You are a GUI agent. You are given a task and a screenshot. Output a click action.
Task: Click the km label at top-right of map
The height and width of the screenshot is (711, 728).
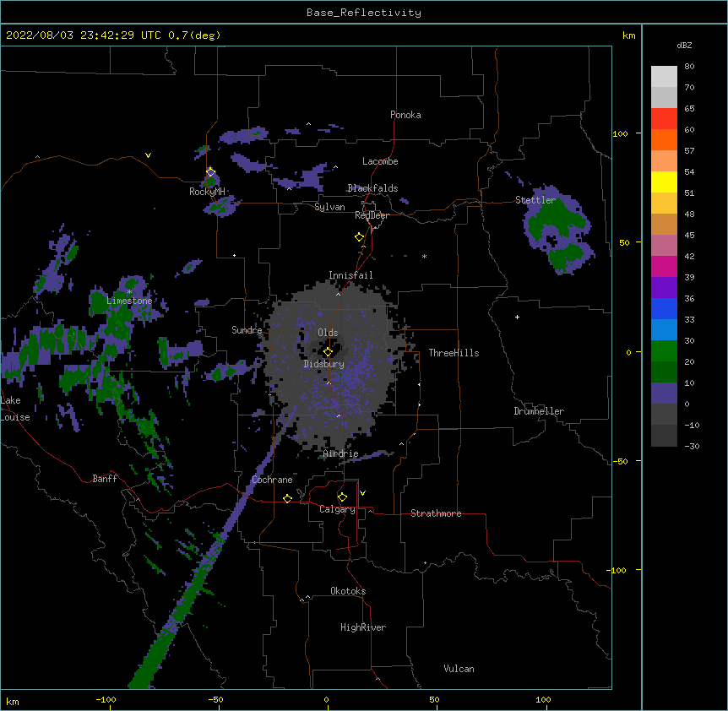pos(629,35)
